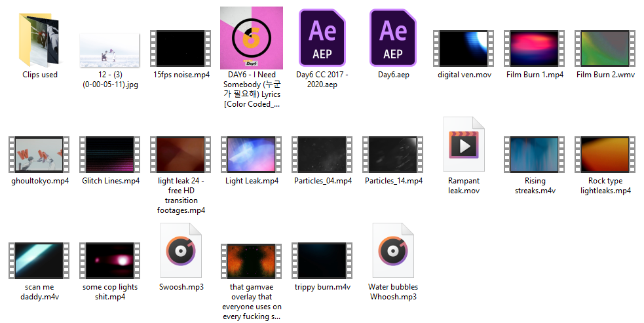Select the Rising streaks.m4v thumbnail
Screen dimensions: 644x323
[535, 155]
